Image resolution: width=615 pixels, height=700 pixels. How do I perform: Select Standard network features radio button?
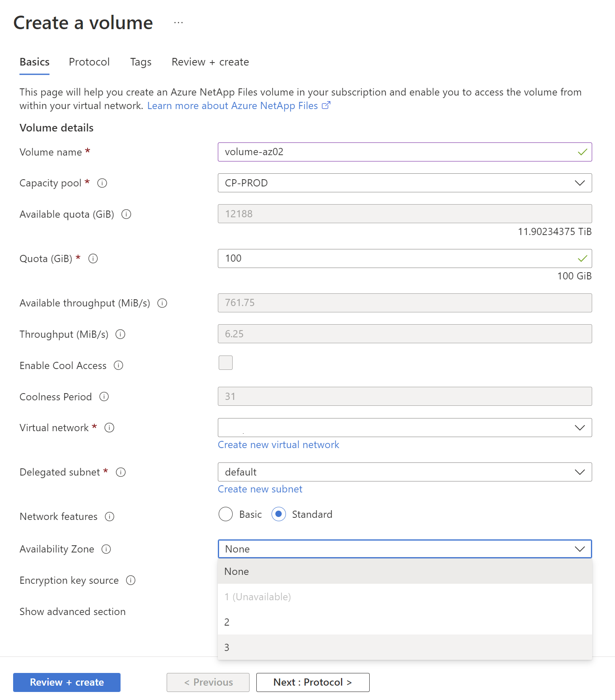click(x=278, y=514)
